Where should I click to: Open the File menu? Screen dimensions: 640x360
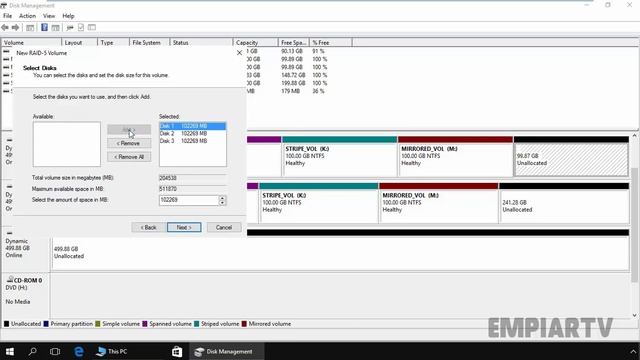tap(7, 16)
